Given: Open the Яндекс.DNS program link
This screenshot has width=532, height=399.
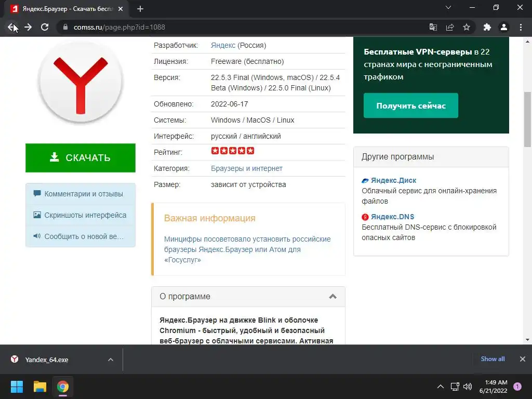Looking at the screenshot, I should [x=392, y=217].
